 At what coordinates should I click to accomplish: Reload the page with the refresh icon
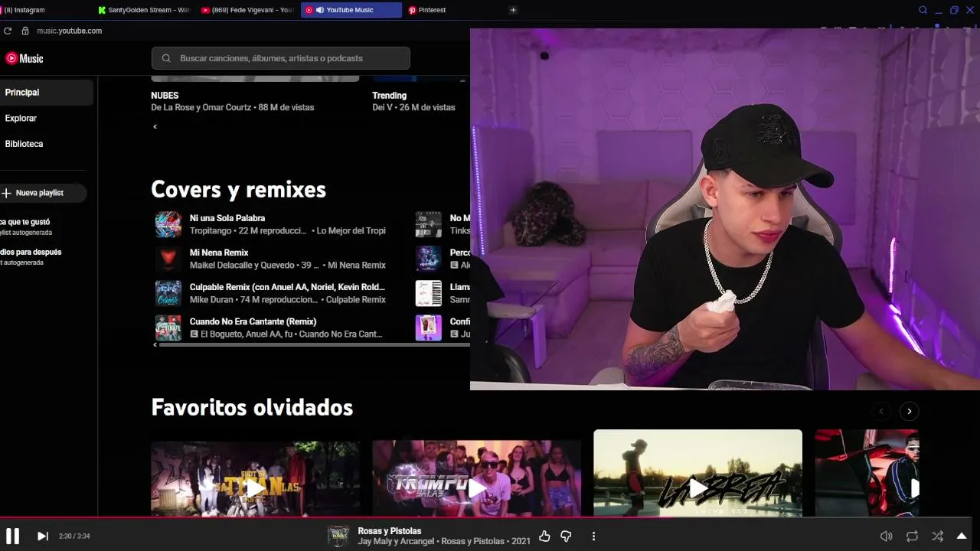tap(8, 31)
